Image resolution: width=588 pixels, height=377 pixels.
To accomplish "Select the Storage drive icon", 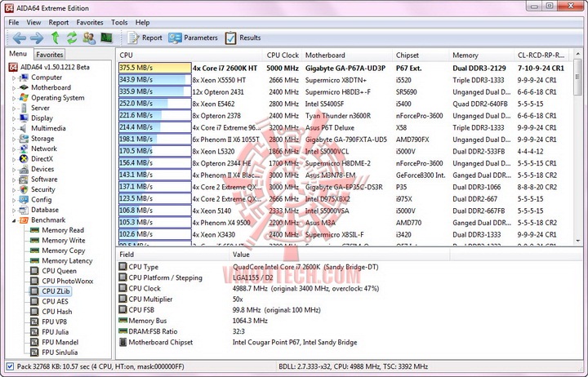I will point(24,138).
